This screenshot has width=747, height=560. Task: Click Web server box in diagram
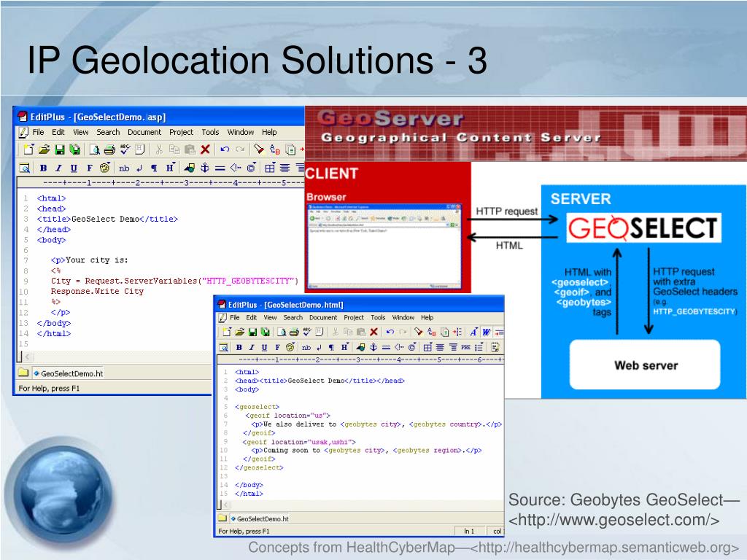pyautogui.click(x=645, y=365)
